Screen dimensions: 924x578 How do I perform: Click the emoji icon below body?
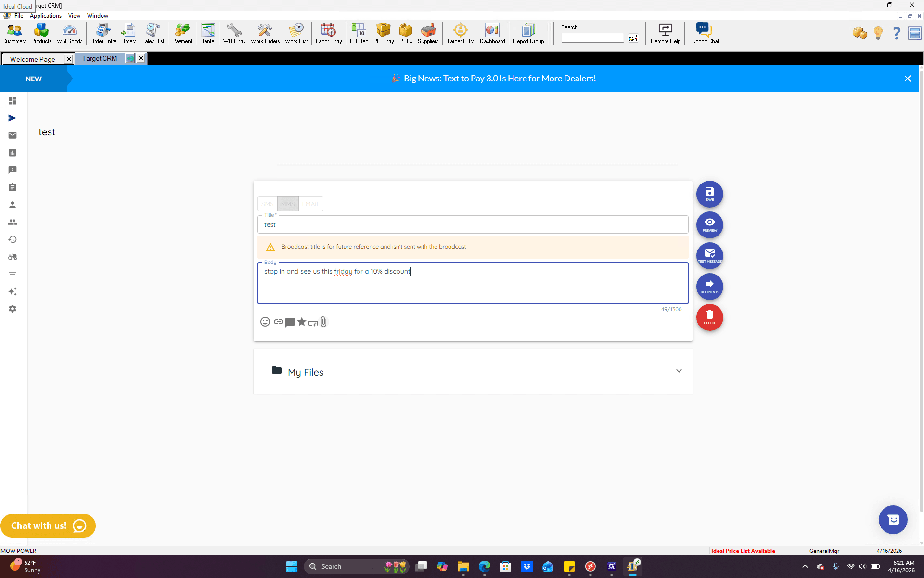[265, 322]
